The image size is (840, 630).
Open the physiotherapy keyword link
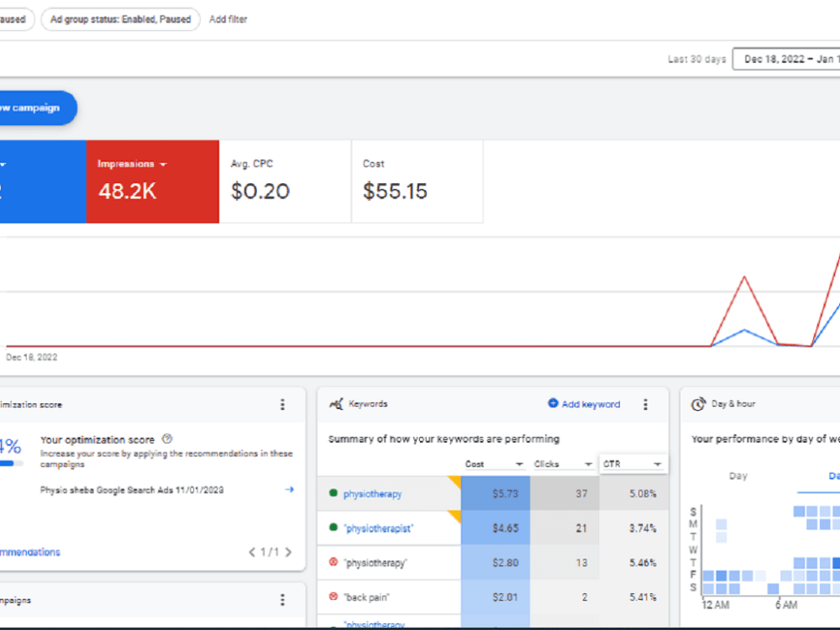[372, 494]
